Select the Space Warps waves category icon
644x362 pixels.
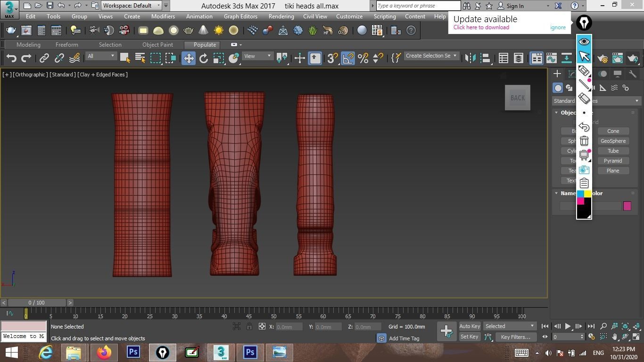pos(614,88)
